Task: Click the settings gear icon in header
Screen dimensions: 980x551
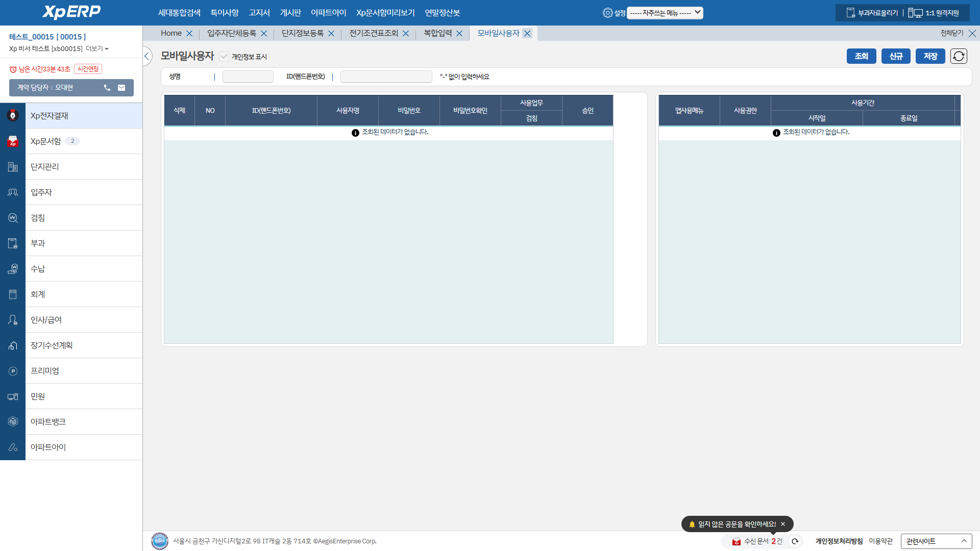Action: [607, 13]
